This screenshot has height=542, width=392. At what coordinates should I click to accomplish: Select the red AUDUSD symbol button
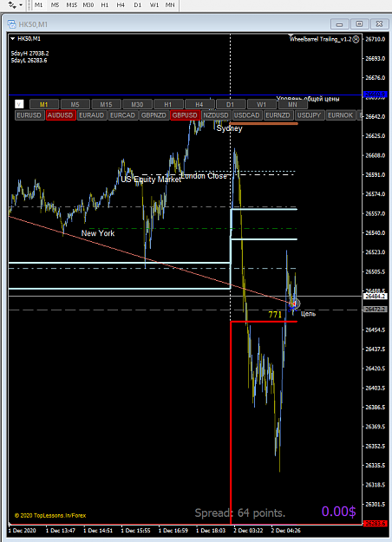pyautogui.click(x=60, y=115)
